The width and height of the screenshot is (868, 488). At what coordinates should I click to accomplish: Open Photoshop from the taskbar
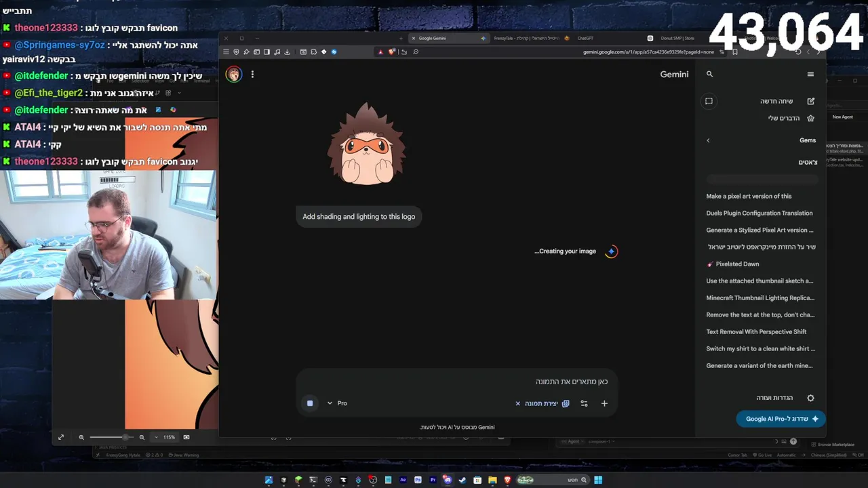tap(418, 480)
